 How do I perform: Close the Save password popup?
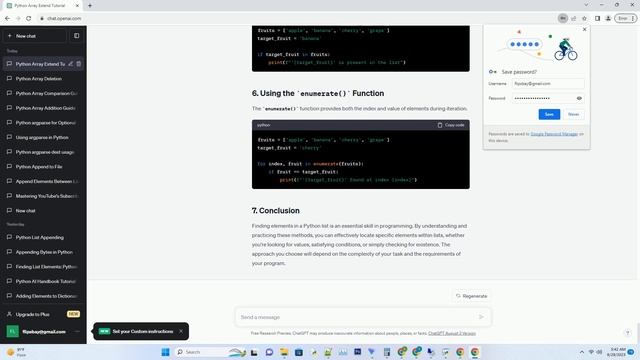[584, 29]
